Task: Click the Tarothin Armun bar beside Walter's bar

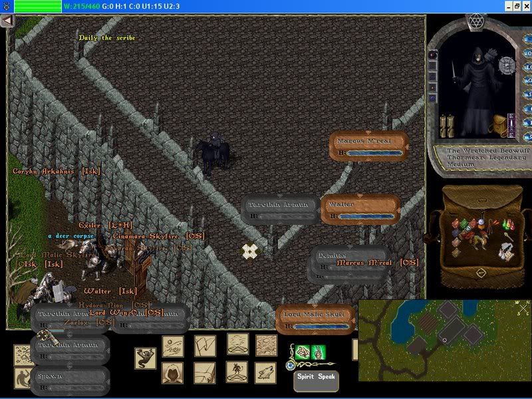Action: 280,209
